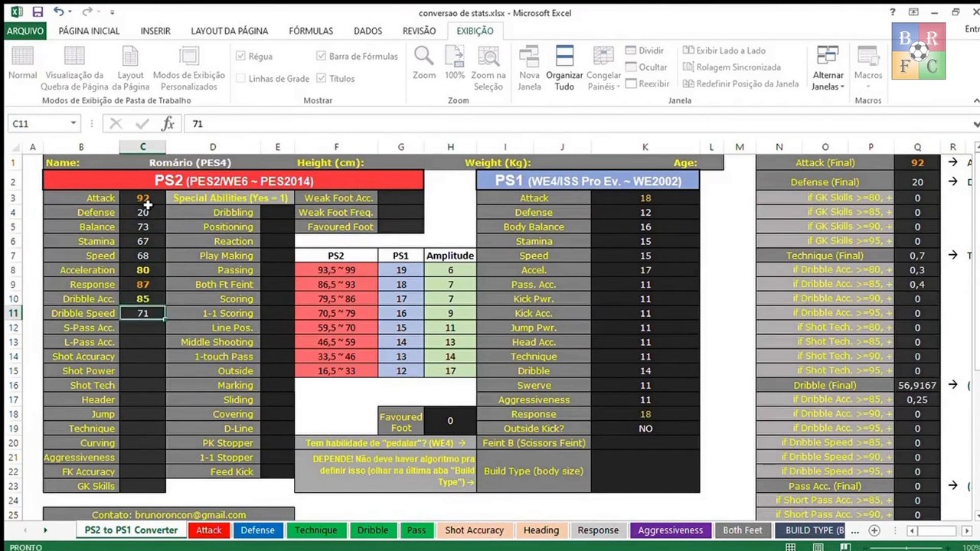
Task: Click Zoom na Seleção icon
Action: [488, 67]
